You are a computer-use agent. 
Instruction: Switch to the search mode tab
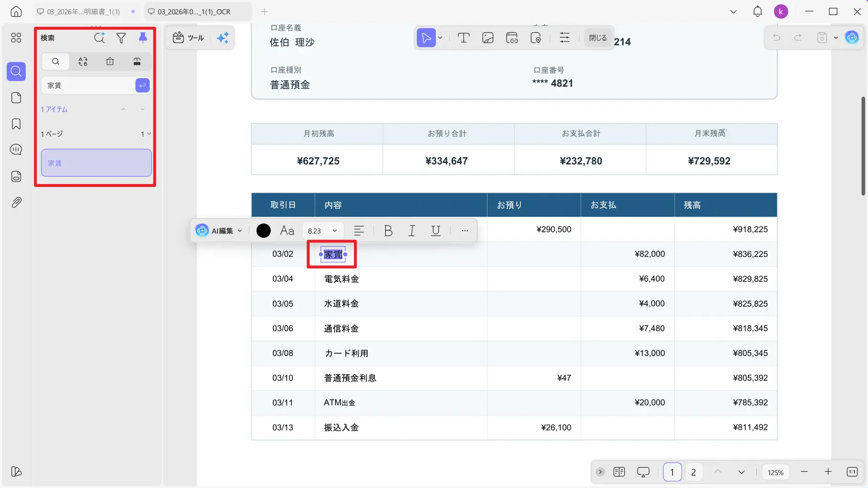[x=56, y=61]
